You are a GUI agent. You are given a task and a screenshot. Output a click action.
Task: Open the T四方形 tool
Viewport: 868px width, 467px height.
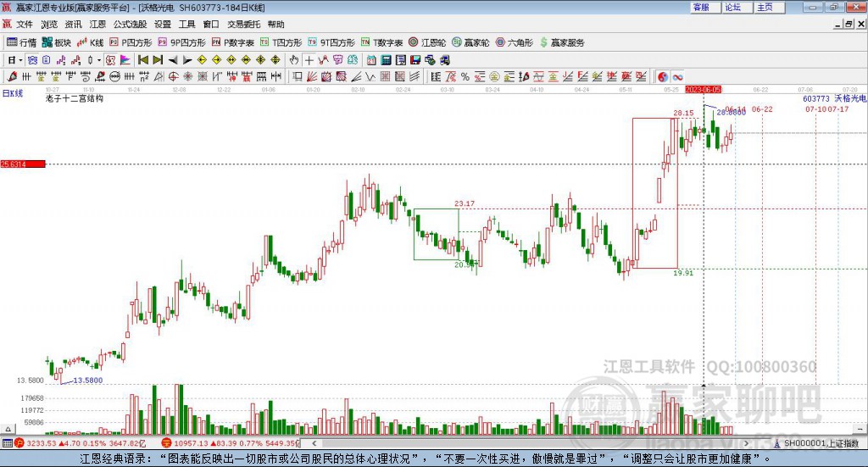coord(281,42)
